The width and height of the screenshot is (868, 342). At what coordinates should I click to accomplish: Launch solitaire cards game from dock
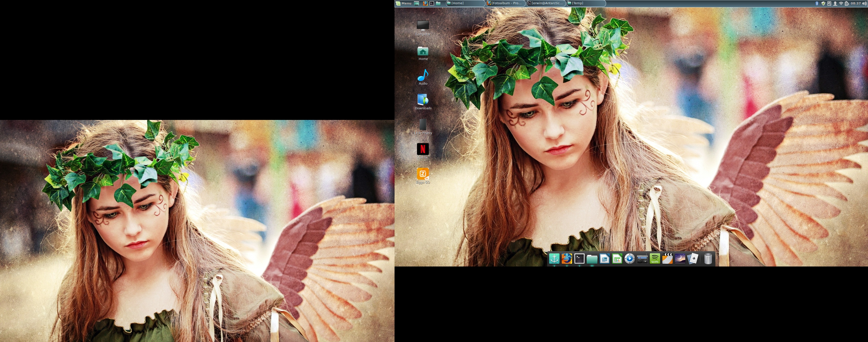click(x=693, y=259)
